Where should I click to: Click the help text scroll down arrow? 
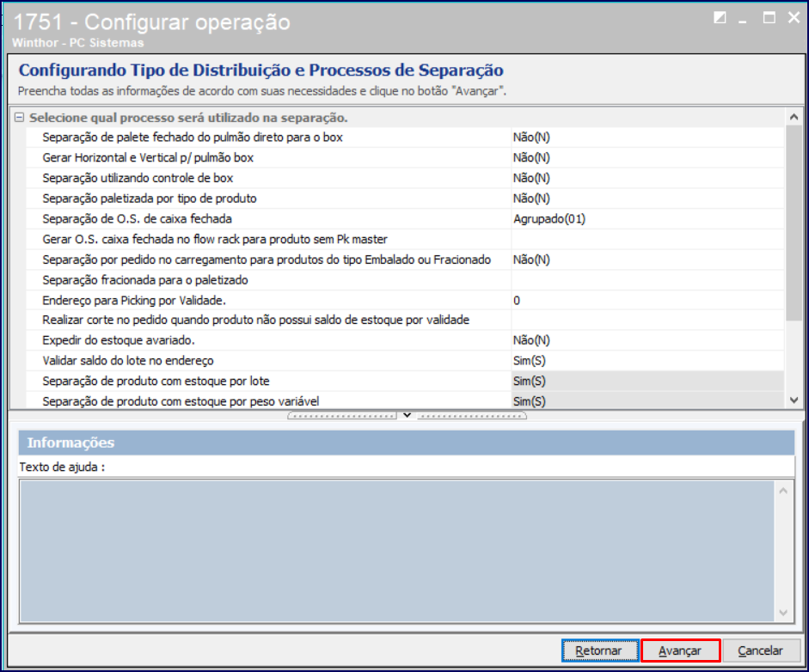point(782,612)
